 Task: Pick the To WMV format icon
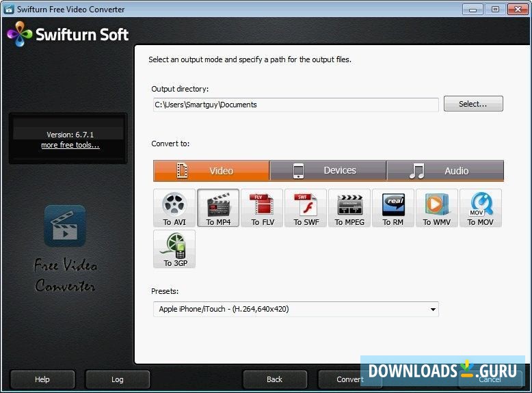(x=437, y=208)
